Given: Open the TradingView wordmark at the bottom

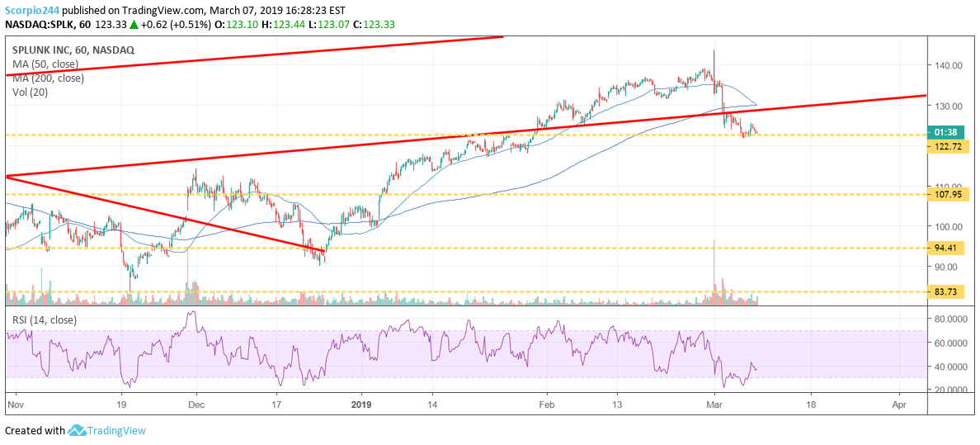Looking at the screenshot, I should click(x=117, y=431).
